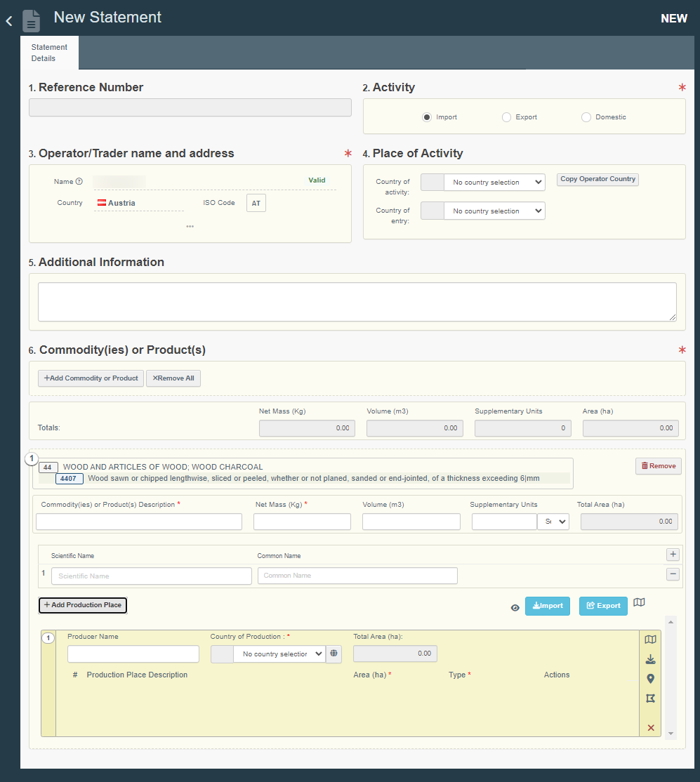This screenshot has width=700, height=782.
Task: Click the Valid status label
Action: 317,180
